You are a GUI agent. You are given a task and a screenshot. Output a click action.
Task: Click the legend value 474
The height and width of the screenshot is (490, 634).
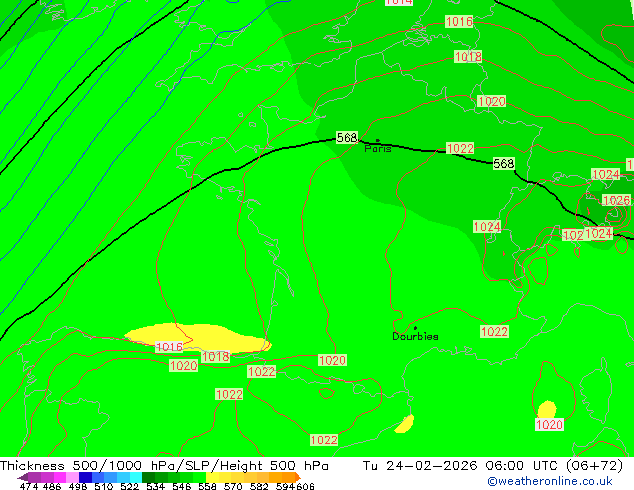[29, 486]
